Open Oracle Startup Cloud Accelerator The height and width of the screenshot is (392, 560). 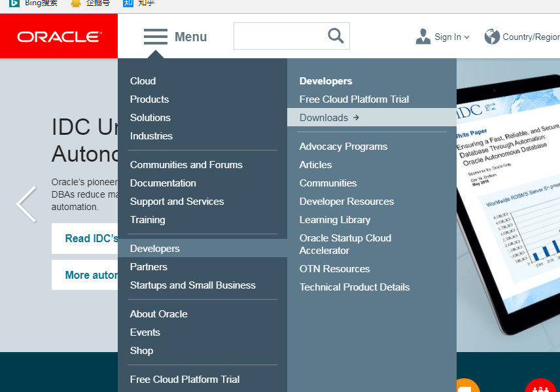pos(345,244)
